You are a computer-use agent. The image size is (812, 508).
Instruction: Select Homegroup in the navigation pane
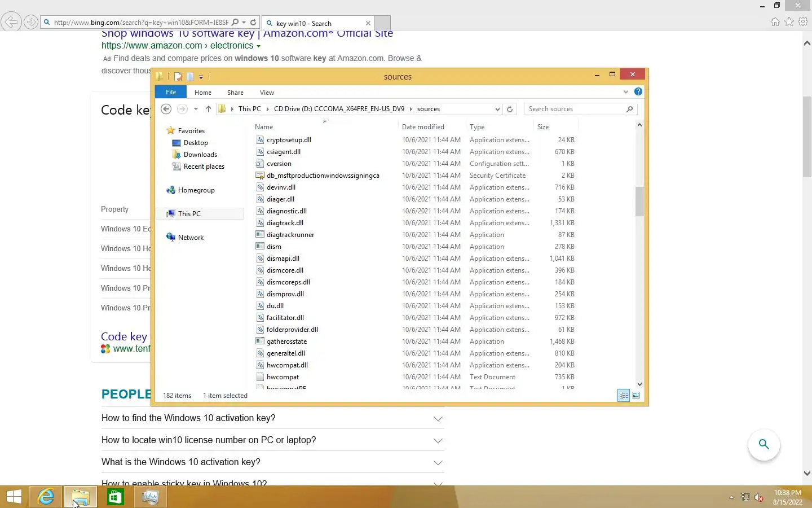196,190
